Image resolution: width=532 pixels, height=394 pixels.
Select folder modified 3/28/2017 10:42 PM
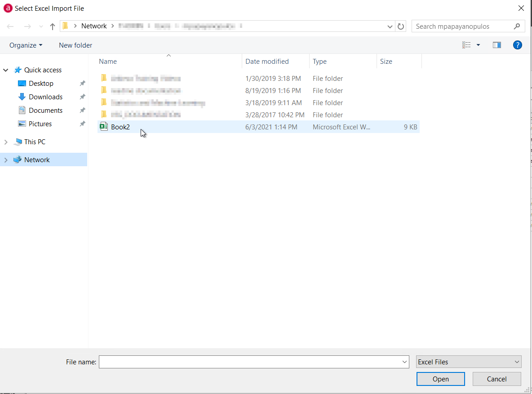pyautogui.click(x=258, y=115)
